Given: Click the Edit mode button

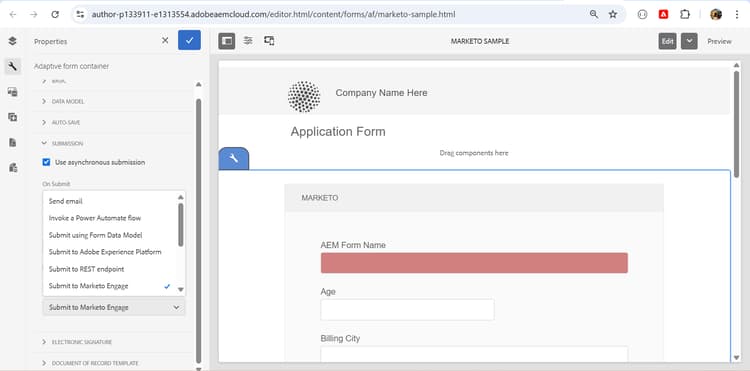Looking at the screenshot, I should point(668,41).
